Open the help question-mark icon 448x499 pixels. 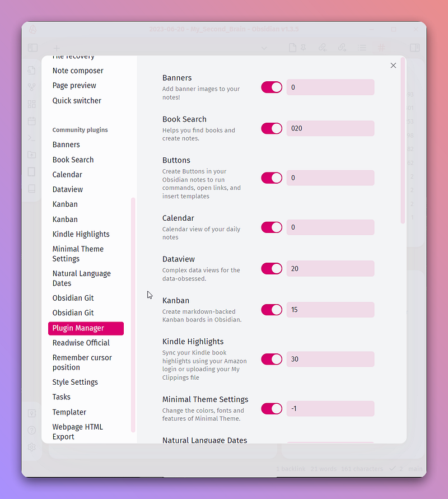31,430
